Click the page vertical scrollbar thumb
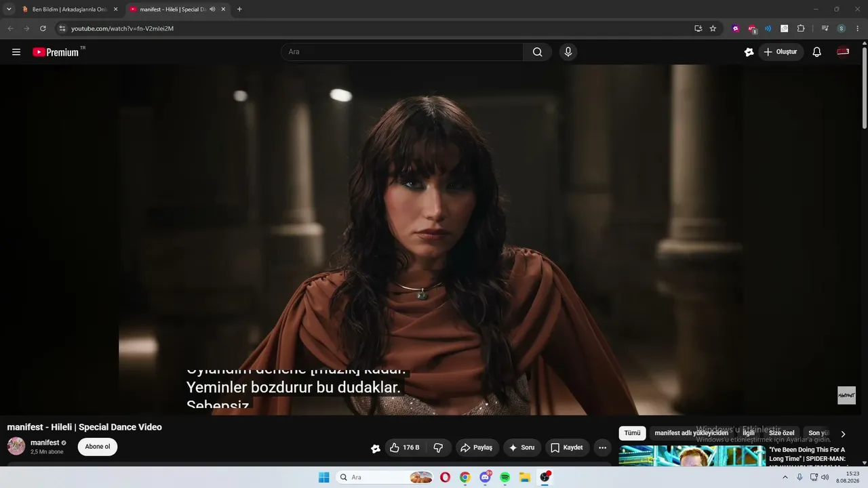The width and height of the screenshot is (868, 488). 865,87
